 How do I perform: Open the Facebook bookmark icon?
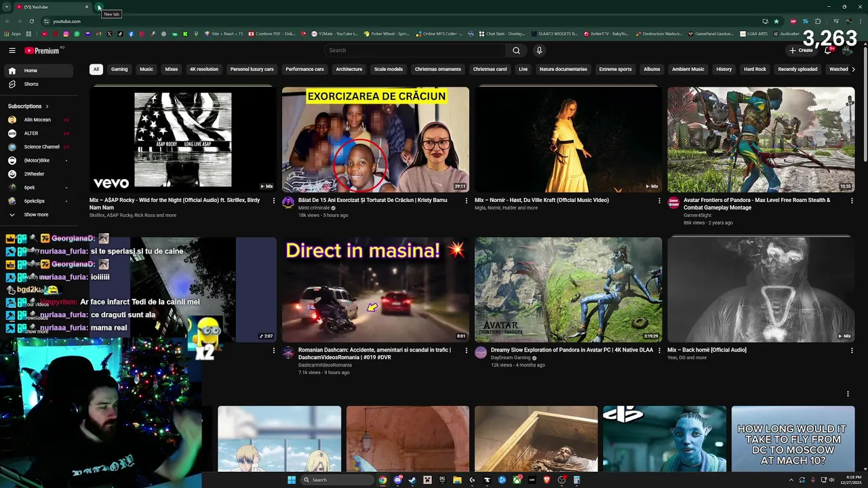pos(131,33)
